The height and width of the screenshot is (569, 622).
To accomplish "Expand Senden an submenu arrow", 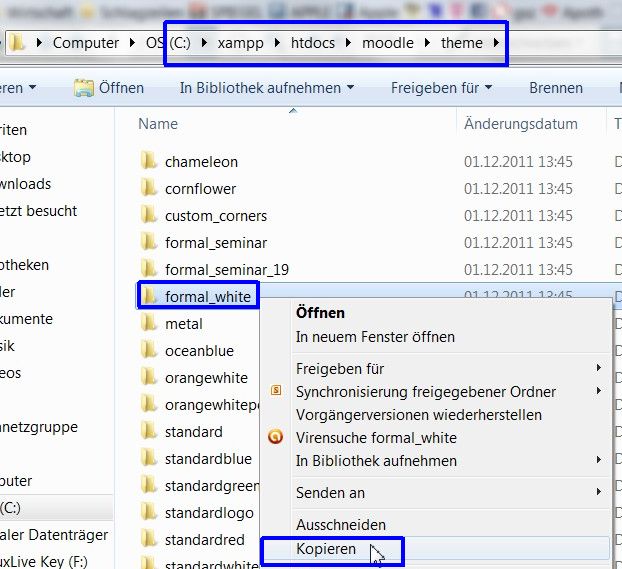I will coord(599,492).
